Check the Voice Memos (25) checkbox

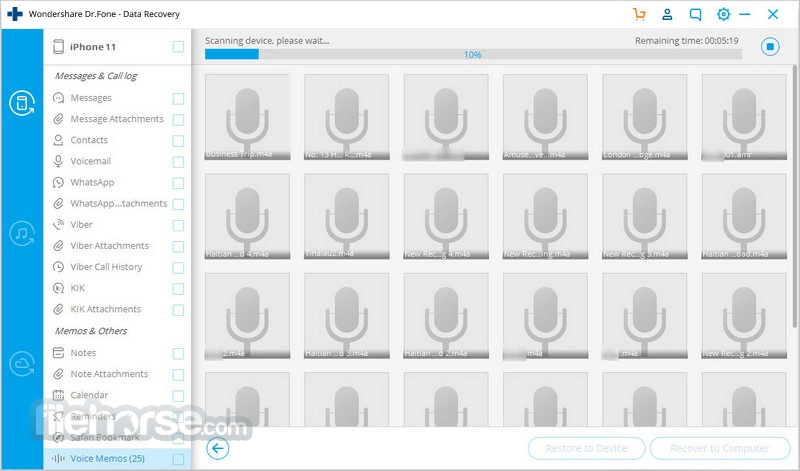(x=178, y=459)
